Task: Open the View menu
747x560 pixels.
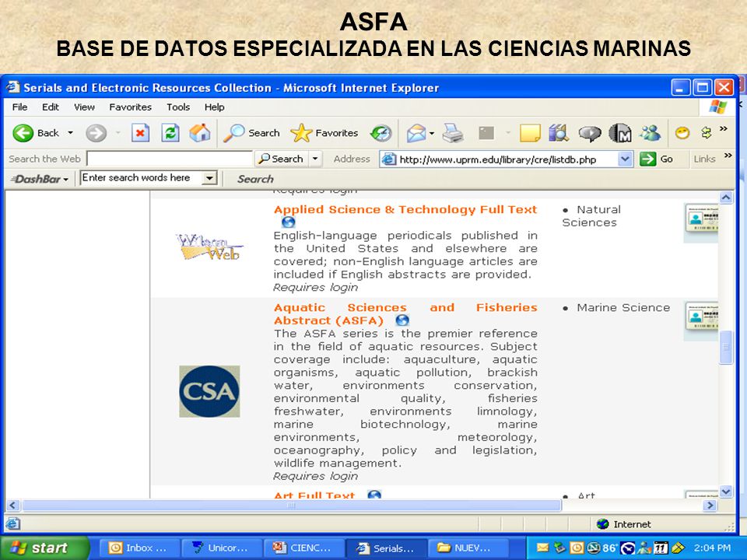Action: coord(84,107)
